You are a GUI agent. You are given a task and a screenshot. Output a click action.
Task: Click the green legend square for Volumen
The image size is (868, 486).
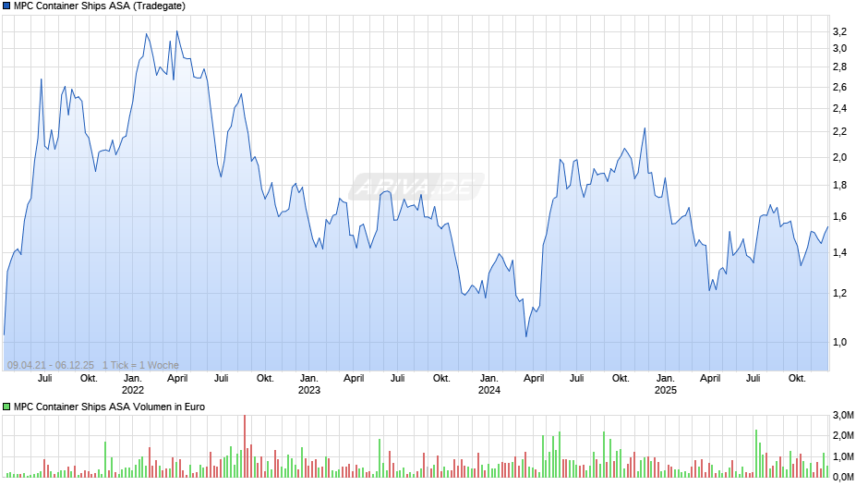pyautogui.click(x=6, y=407)
